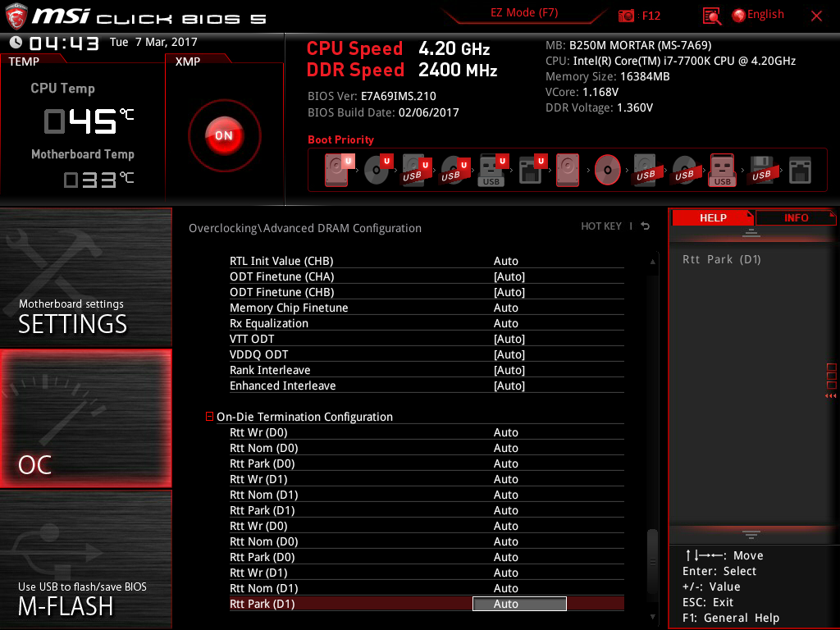Click the Rtt Park (D1) Auto value field

519,604
